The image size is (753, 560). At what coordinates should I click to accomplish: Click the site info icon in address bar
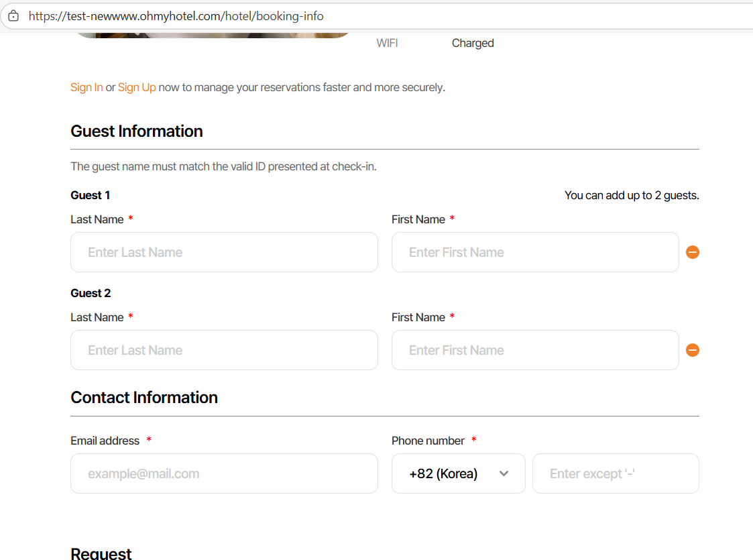(13, 16)
